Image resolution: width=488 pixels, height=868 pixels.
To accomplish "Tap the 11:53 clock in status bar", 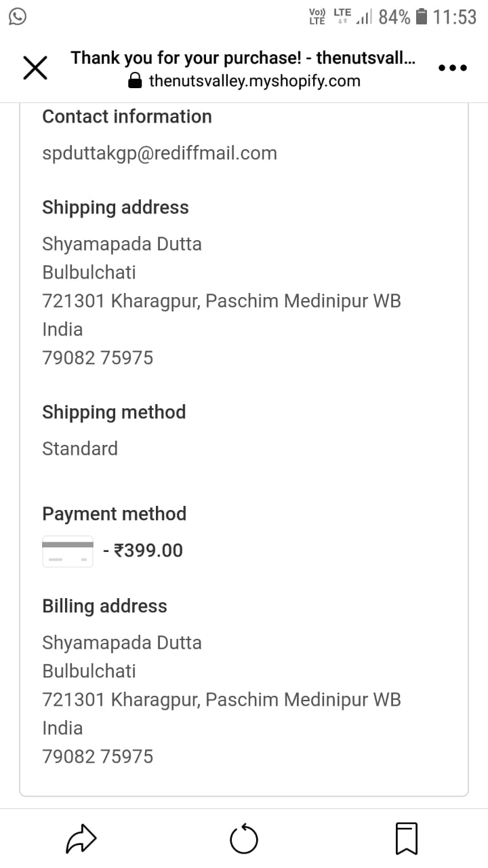I will coord(455,17).
